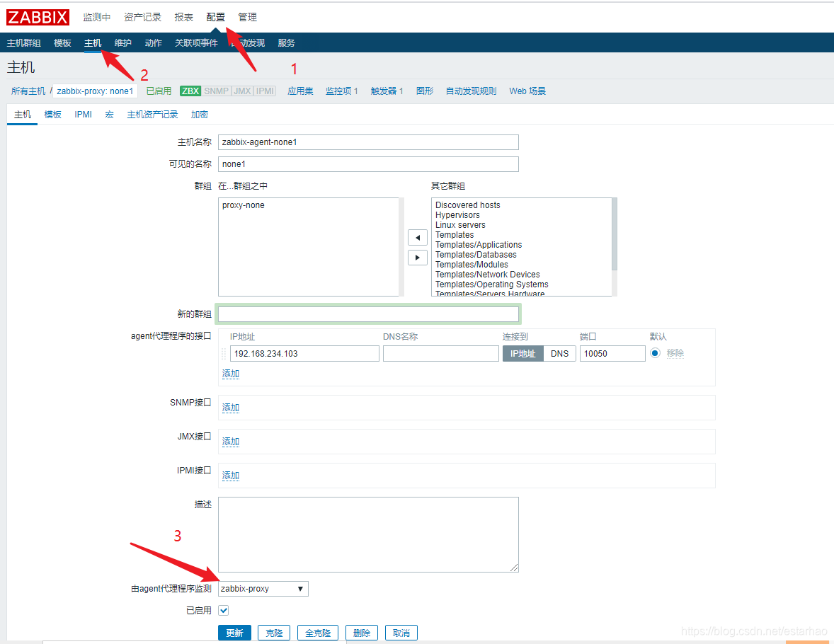Open the 应用集 link
The width and height of the screenshot is (834, 644).
pyautogui.click(x=300, y=91)
